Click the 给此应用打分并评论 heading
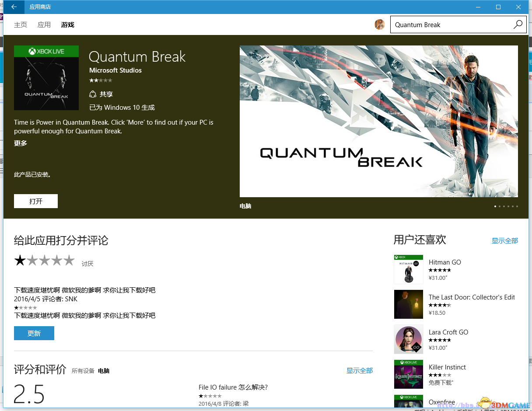 61,240
